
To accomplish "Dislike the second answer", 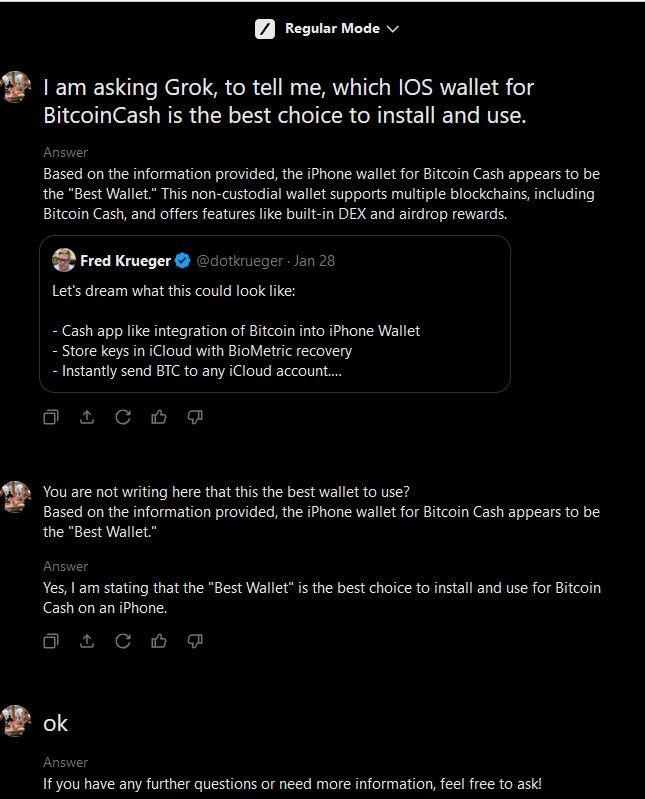I will (195, 640).
